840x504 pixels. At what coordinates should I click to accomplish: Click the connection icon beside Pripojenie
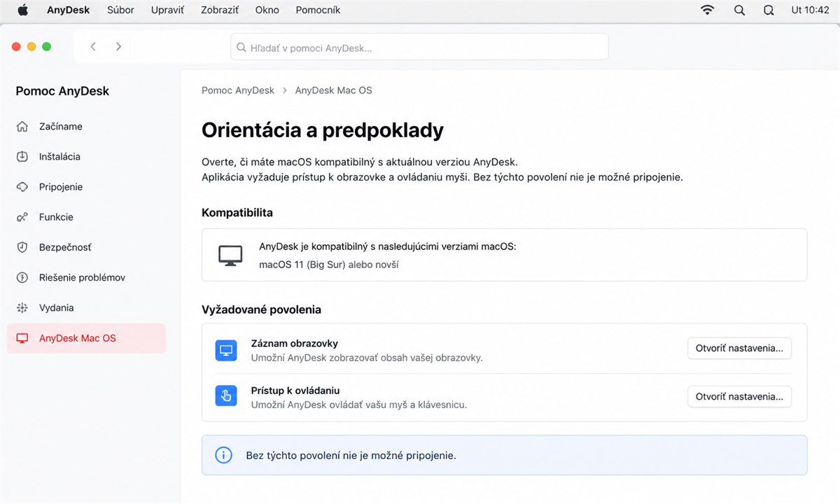coord(22,187)
